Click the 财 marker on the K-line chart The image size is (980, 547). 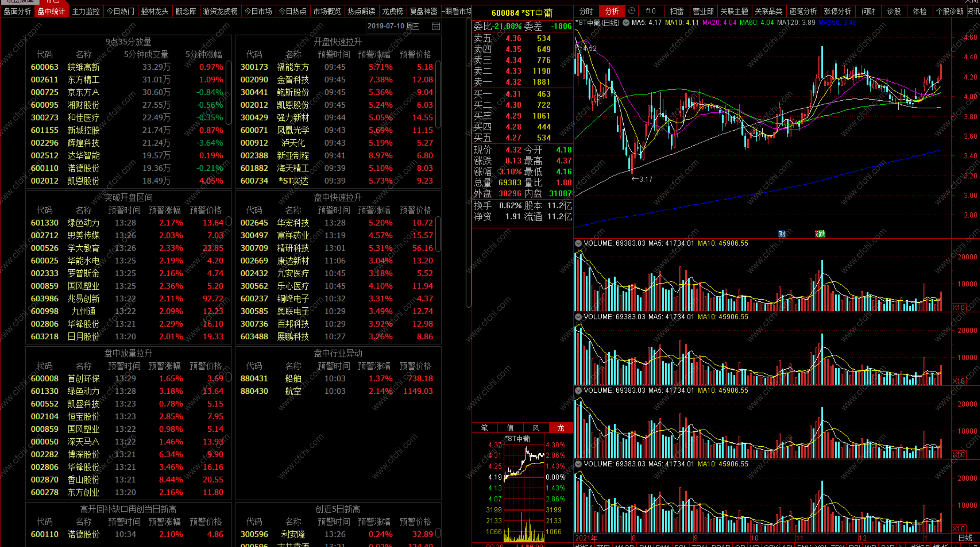[782, 234]
